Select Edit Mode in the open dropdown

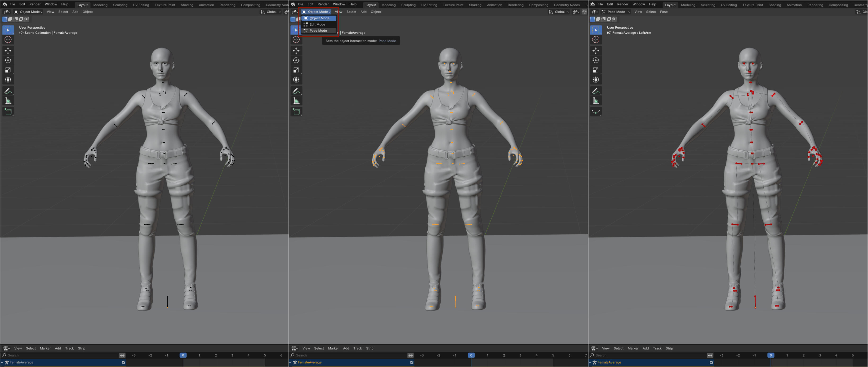(317, 25)
